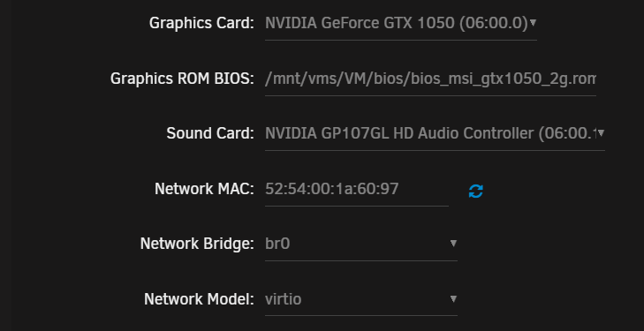
Task: Open the Graphics Card dropdown arrow
Action: coord(533,23)
